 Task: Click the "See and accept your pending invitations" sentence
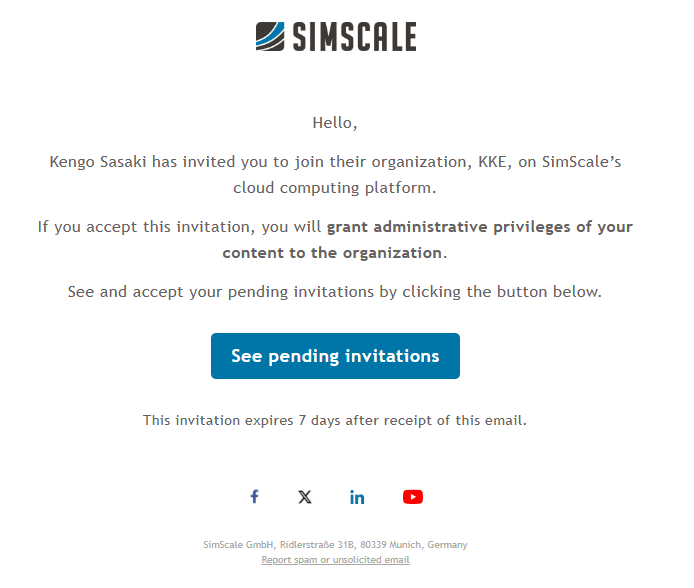tap(335, 292)
